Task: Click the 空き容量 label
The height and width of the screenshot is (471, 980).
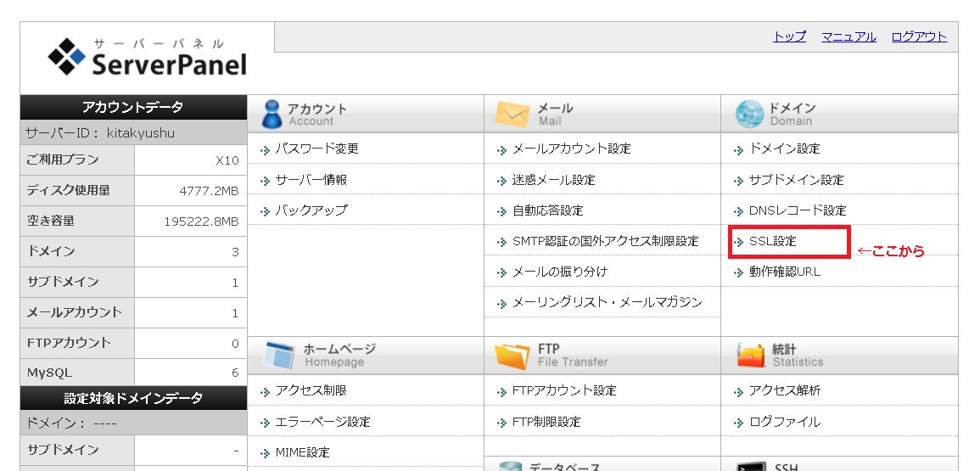Action: [x=50, y=221]
